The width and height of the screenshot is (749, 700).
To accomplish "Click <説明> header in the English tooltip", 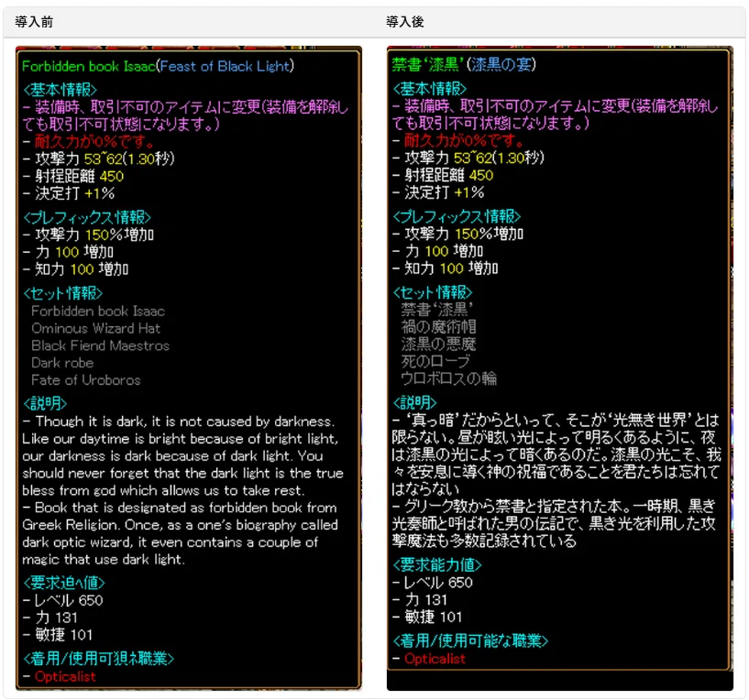I will click(x=45, y=403).
